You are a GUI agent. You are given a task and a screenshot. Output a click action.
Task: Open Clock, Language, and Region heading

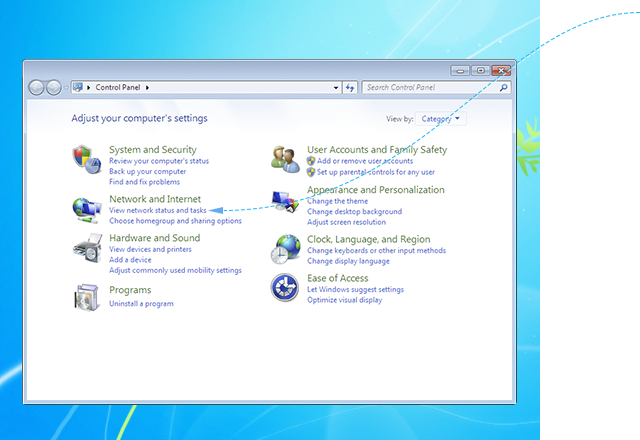click(369, 239)
